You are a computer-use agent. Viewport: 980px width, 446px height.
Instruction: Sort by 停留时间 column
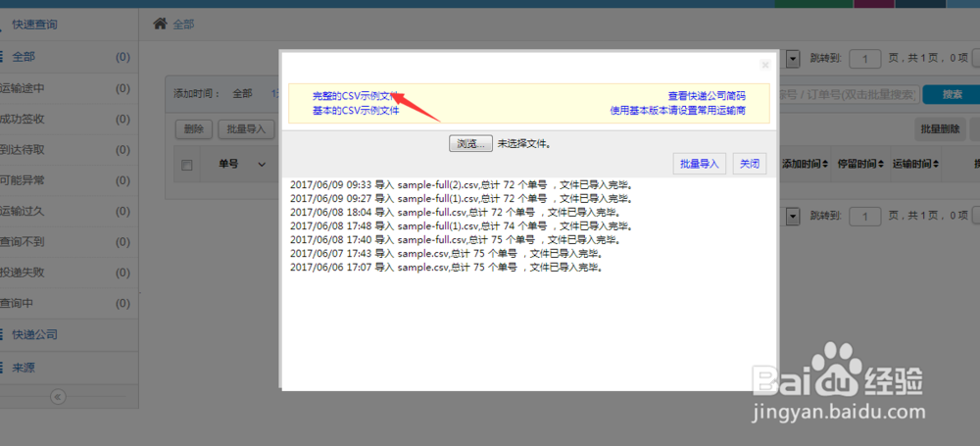coord(860,164)
